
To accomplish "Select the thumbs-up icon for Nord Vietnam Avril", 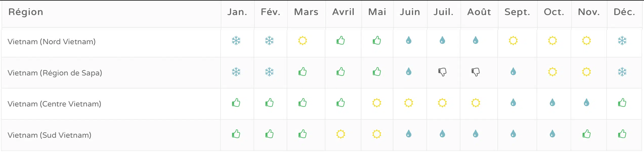I will tap(341, 40).
